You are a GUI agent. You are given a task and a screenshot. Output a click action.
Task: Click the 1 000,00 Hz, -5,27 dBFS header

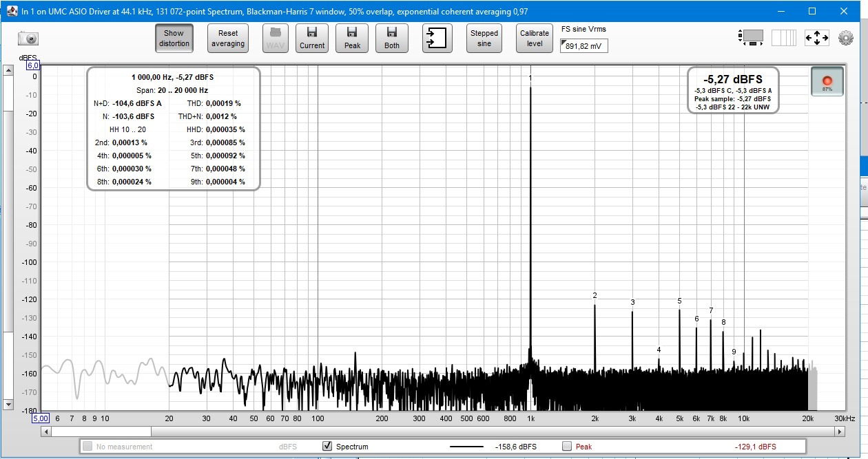point(172,77)
